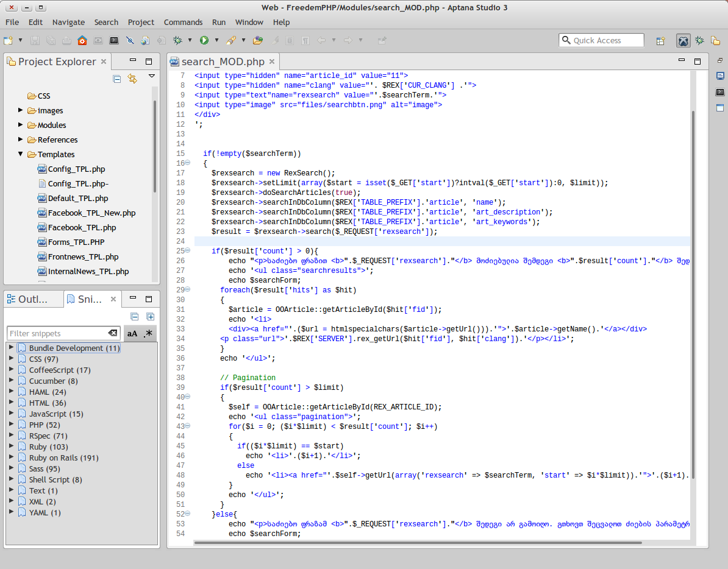The image size is (728, 569).
Task: Expand the Modules folder in Project Explorer
Action: point(21,125)
